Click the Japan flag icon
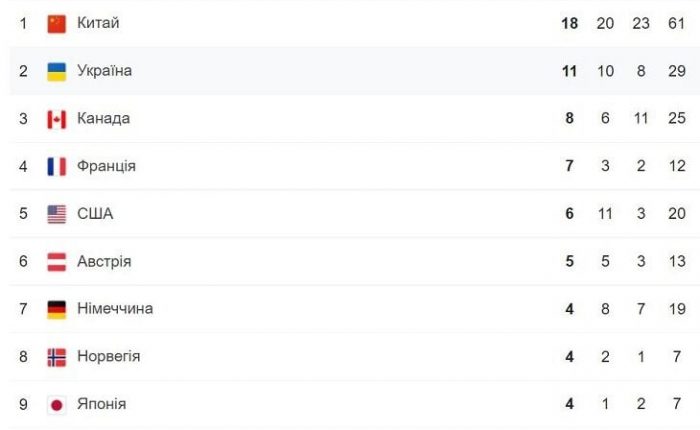This screenshot has height=430, width=700. click(x=57, y=405)
